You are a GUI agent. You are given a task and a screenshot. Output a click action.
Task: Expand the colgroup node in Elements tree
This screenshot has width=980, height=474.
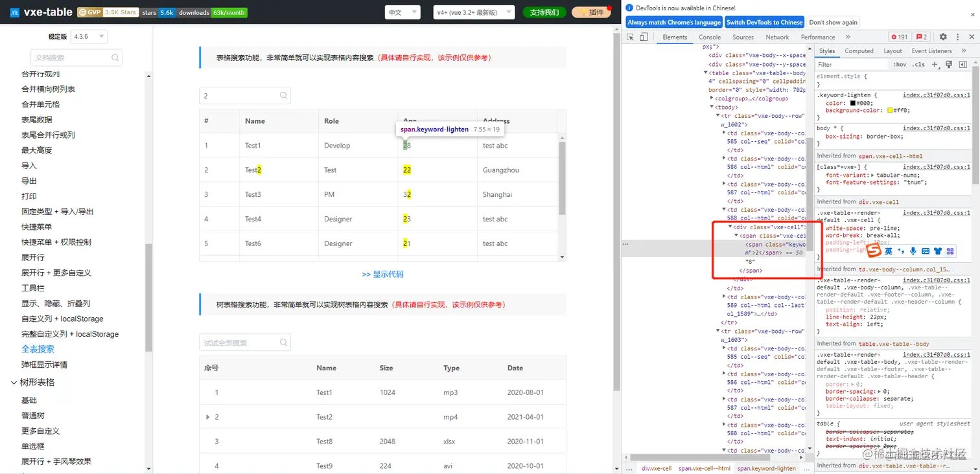pos(712,98)
